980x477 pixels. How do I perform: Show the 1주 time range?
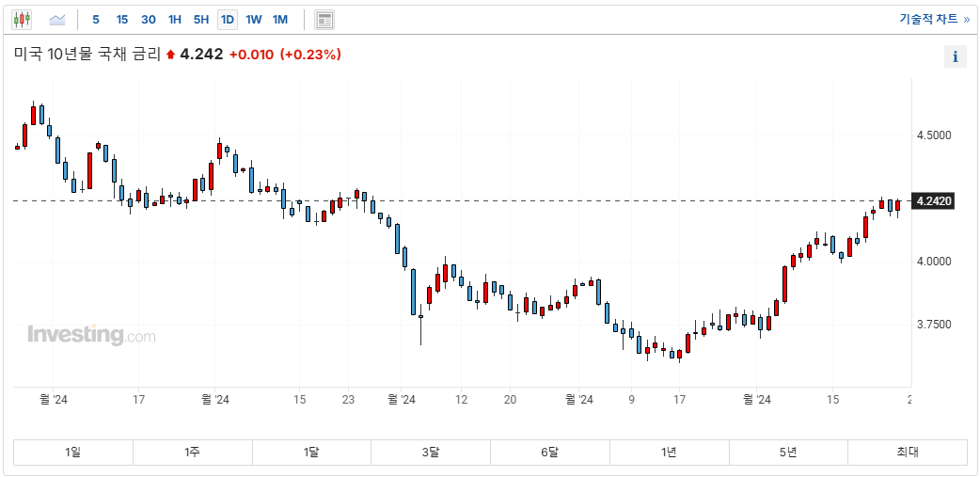[193, 453]
